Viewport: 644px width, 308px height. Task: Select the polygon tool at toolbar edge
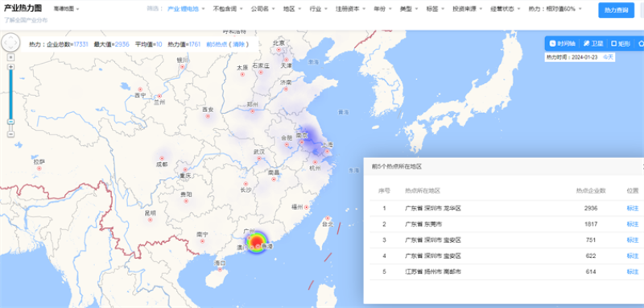click(x=641, y=44)
